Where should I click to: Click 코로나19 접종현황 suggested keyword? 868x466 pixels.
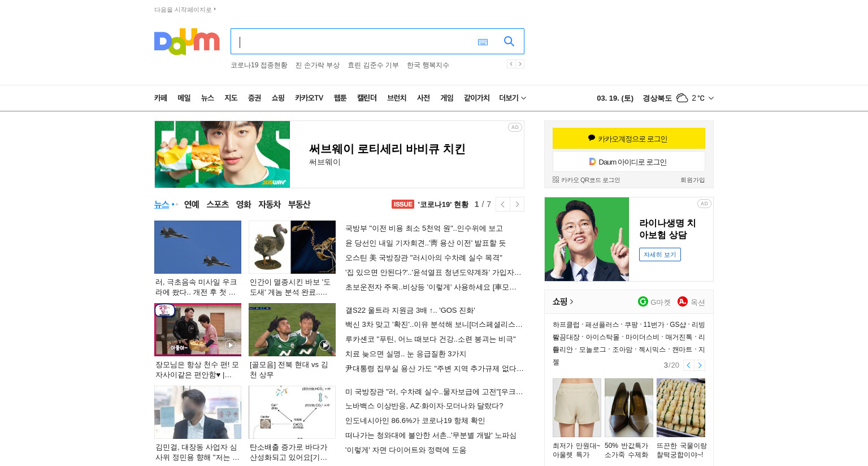pos(259,65)
